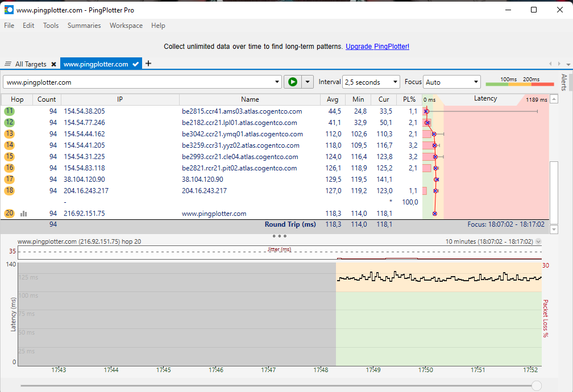Click checkmark on www.pingplotter.com tab

135,64
